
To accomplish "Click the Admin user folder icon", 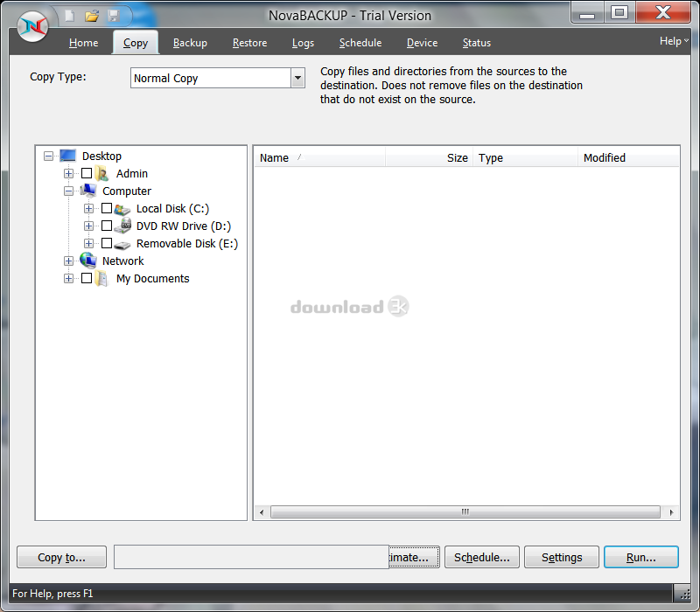I will pyautogui.click(x=101, y=173).
